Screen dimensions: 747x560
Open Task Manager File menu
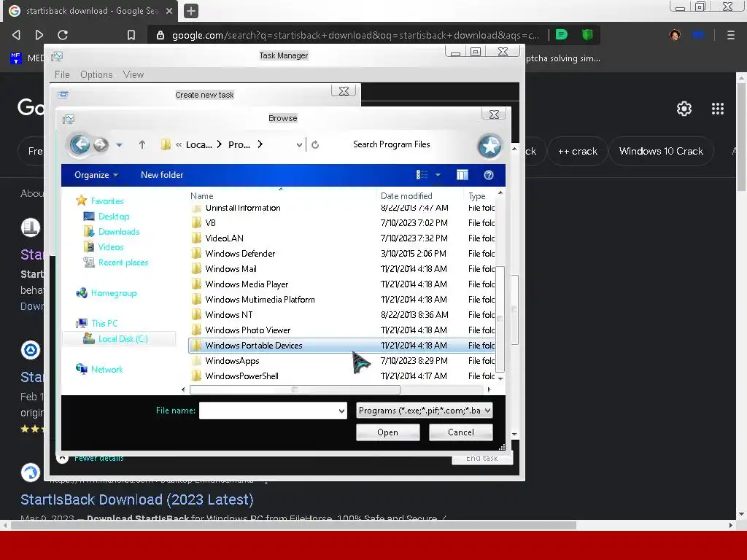coord(62,75)
